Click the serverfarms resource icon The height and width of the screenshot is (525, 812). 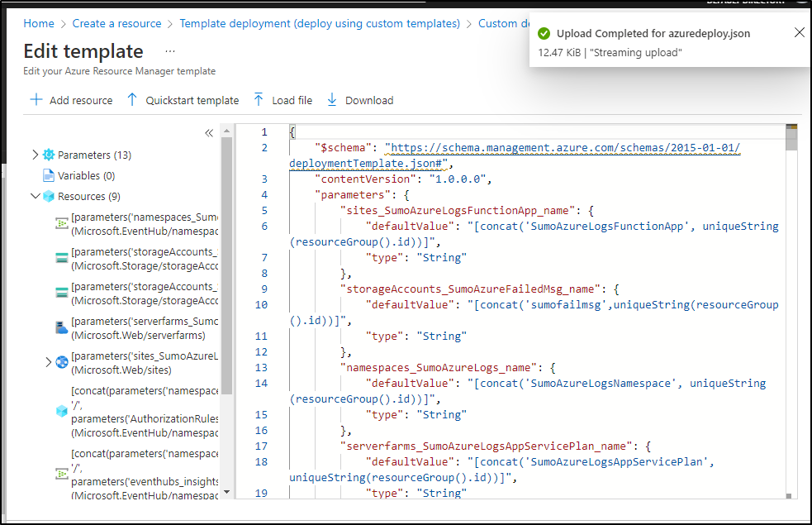click(62, 328)
